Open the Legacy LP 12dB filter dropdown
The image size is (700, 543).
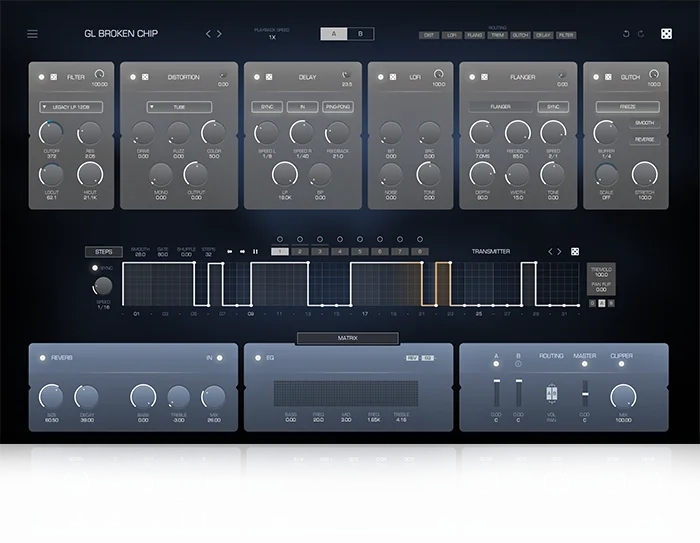[x=71, y=107]
